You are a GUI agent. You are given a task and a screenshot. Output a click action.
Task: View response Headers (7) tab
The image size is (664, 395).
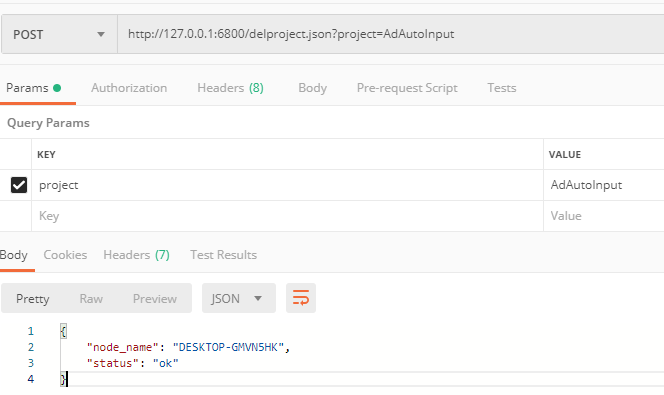click(x=136, y=255)
